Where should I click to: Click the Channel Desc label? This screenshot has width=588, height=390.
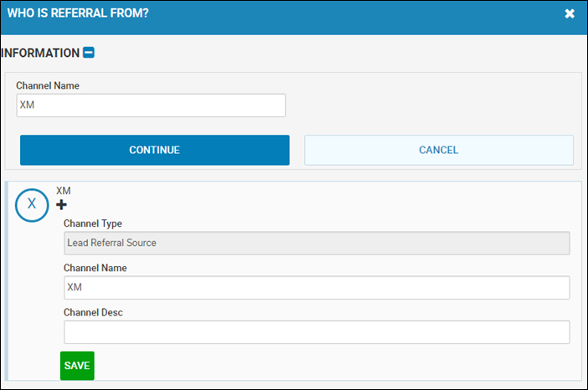93,312
